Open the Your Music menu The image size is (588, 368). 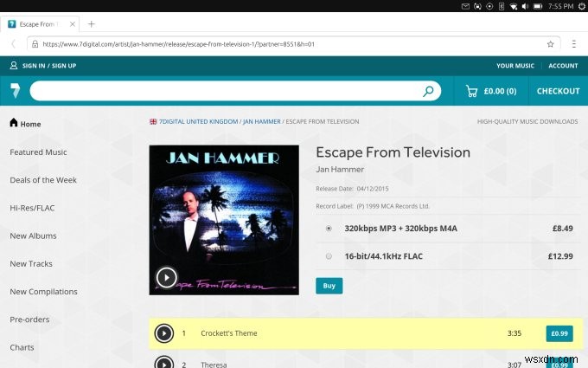click(515, 66)
